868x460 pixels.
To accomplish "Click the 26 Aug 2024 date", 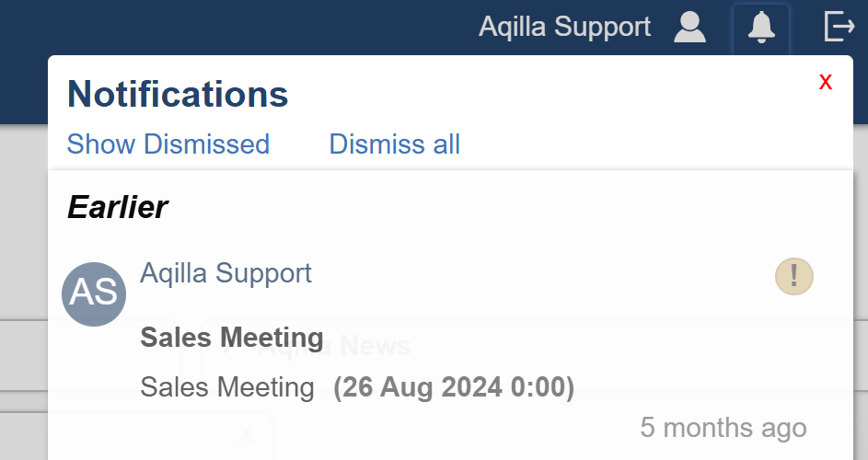I will [x=454, y=387].
